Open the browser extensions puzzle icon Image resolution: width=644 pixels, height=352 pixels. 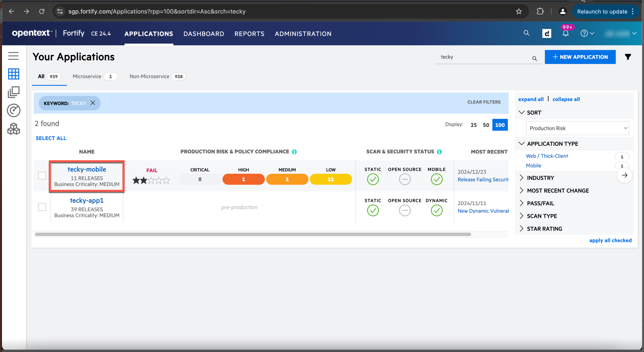[x=540, y=11]
